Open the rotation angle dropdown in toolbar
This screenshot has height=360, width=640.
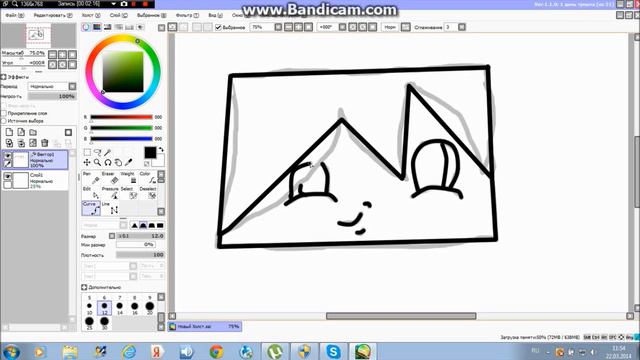[x=342, y=27]
